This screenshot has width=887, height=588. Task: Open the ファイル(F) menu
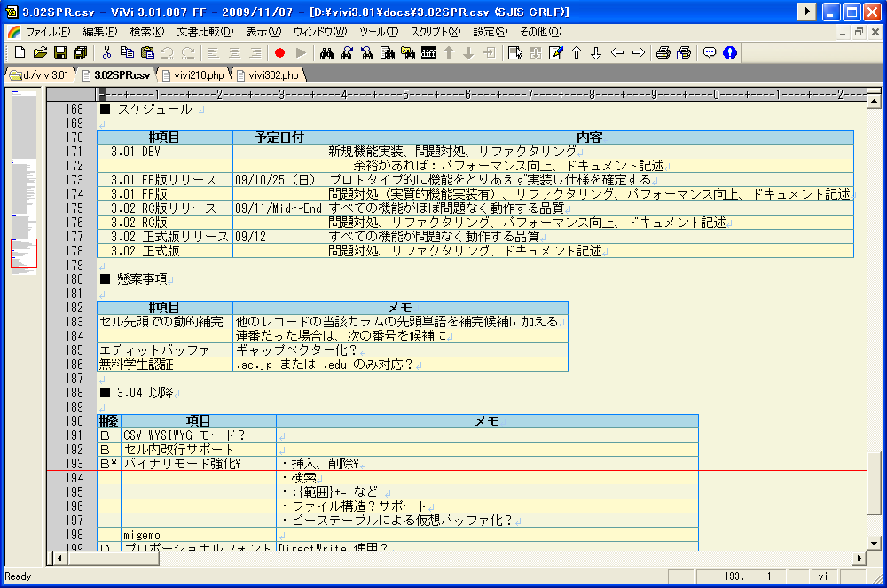click(48, 32)
